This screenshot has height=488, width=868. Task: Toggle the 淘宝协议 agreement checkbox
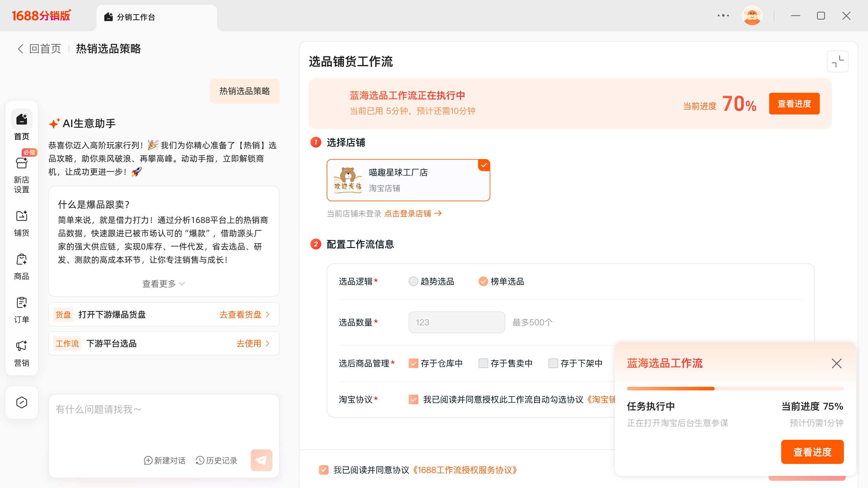(x=414, y=399)
